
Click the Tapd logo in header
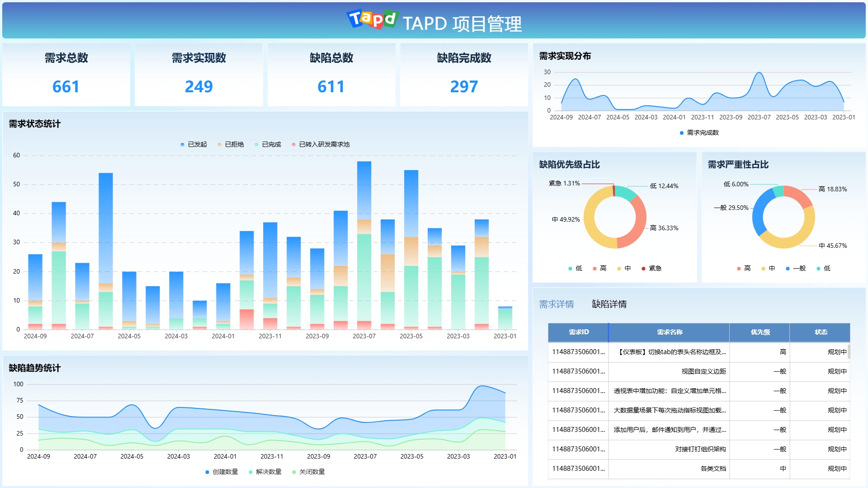point(372,19)
